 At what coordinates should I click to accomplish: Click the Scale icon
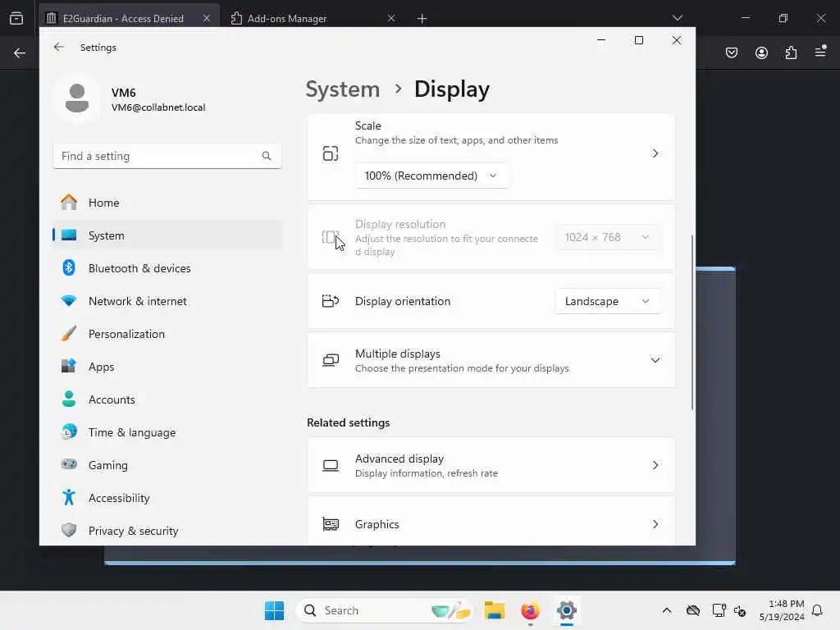coord(331,153)
